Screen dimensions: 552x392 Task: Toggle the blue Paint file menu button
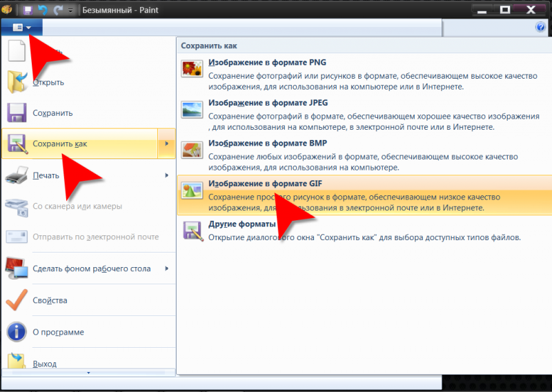pyautogui.click(x=22, y=27)
